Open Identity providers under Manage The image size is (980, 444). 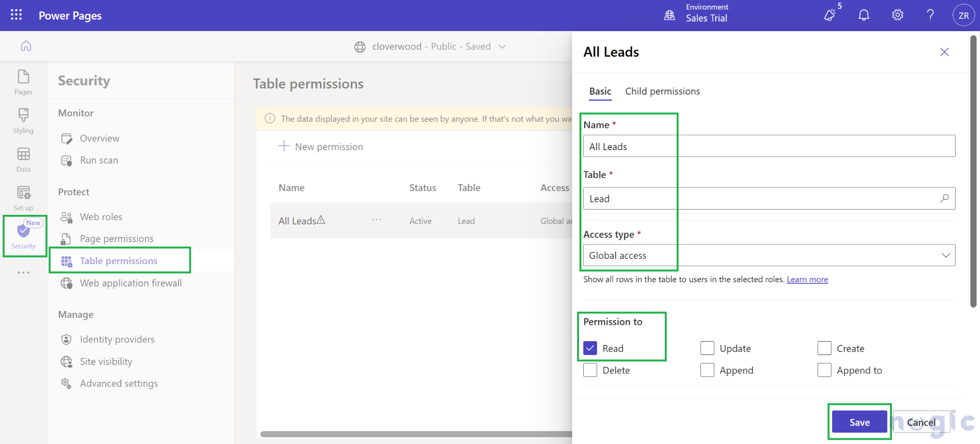pyautogui.click(x=117, y=339)
